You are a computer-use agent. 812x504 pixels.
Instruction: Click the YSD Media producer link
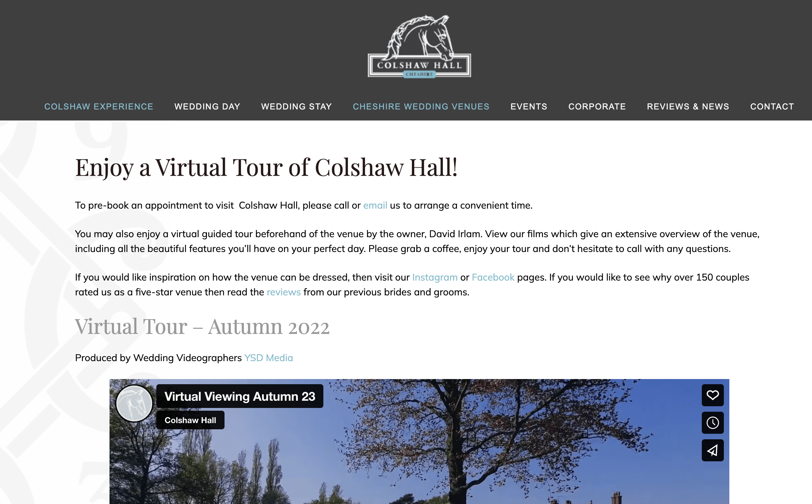click(269, 357)
